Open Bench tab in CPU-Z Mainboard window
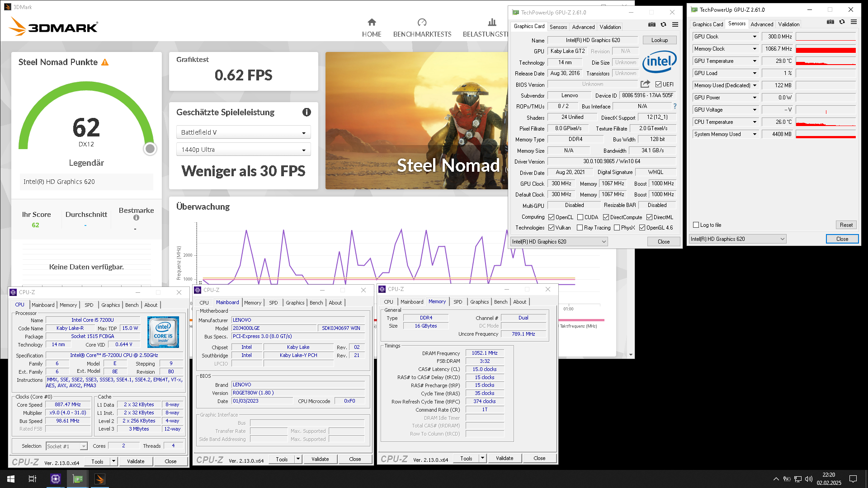Image resolution: width=868 pixels, height=488 pixels. 316,303
